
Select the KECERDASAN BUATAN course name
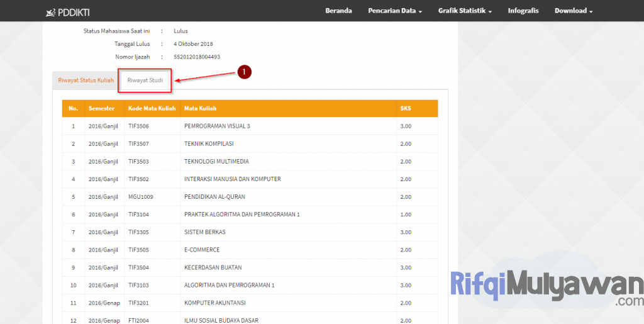(x=213, y=267)
